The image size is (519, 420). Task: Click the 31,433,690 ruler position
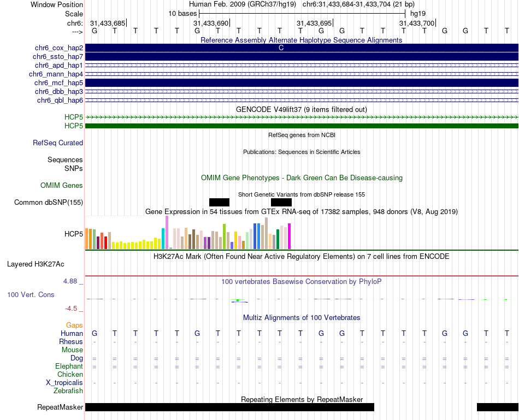[x=211, y=23]
